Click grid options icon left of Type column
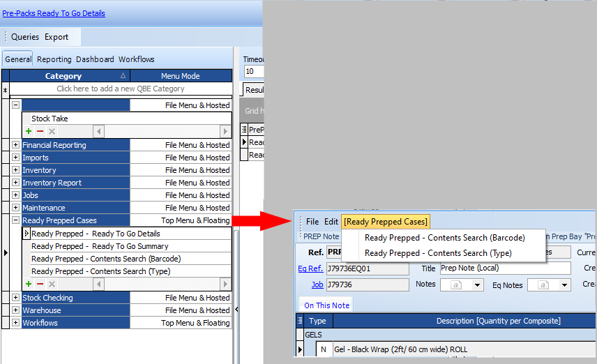This screenshot has height=364, width=597. 301,321
